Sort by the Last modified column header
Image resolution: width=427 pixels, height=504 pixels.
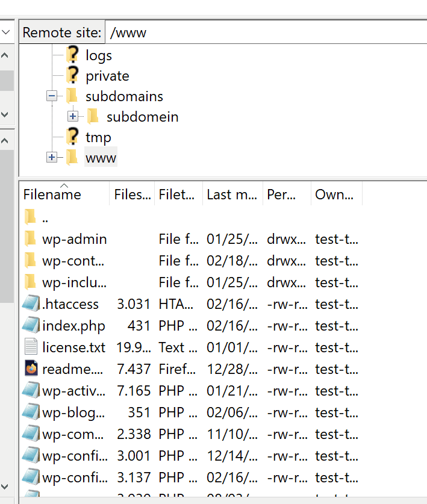tap(233, 194)
